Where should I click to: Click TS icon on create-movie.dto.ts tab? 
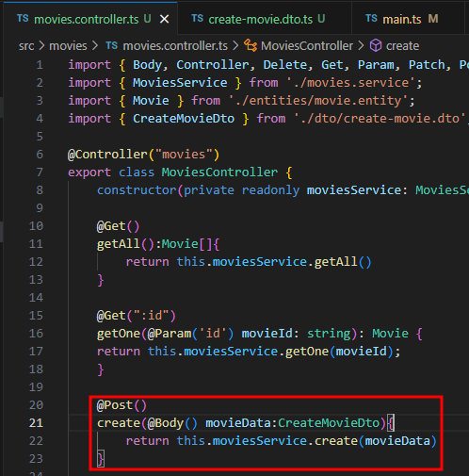[198, 19]
